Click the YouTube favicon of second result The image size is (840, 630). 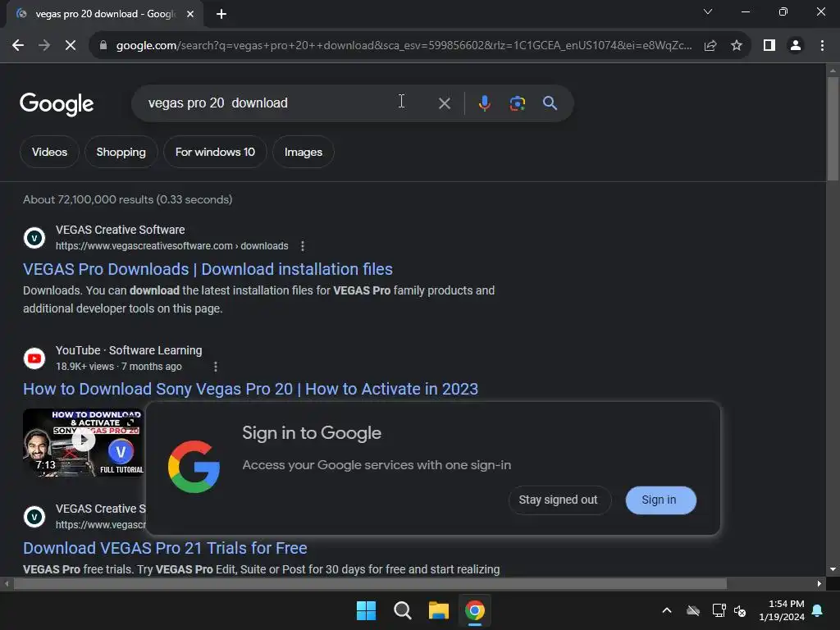pyautogui.click(x=34, y=358)
